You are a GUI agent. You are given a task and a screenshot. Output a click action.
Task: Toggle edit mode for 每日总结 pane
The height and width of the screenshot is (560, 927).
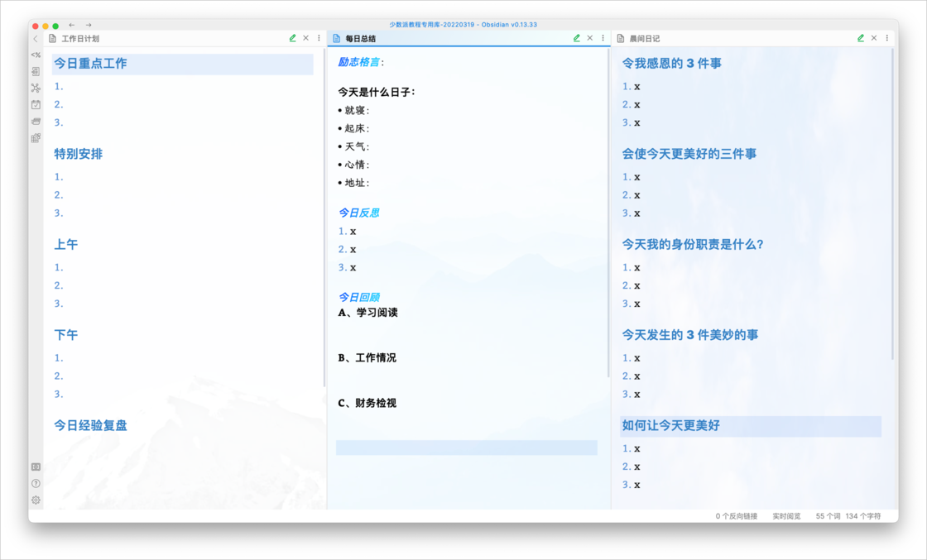coord(577,38)
